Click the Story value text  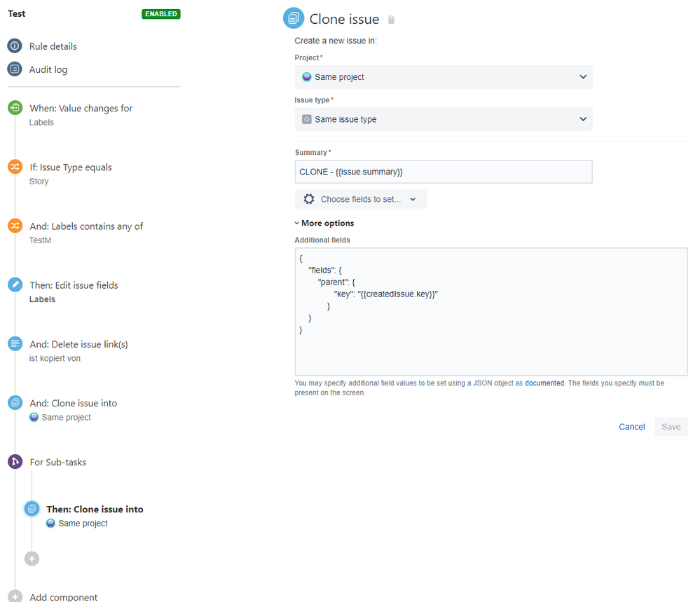pyautogui.click(x=39, y=182)
